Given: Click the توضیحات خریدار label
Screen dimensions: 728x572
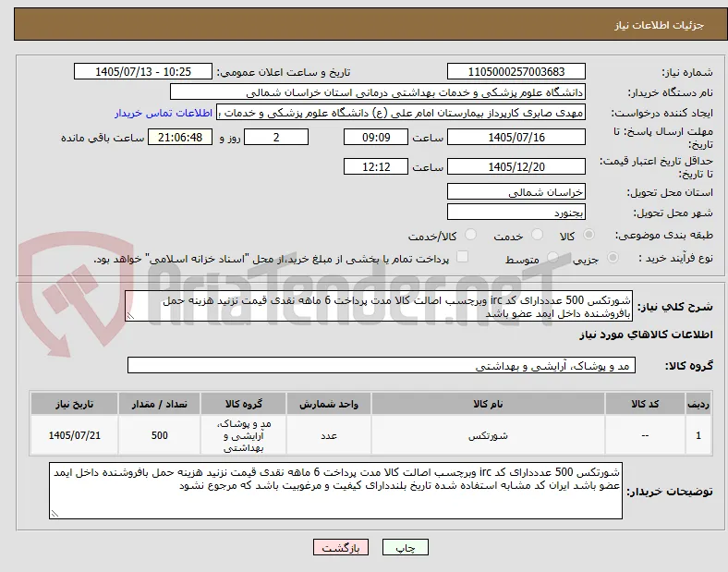Looking at the screenshot, I should tap(670, 492).
